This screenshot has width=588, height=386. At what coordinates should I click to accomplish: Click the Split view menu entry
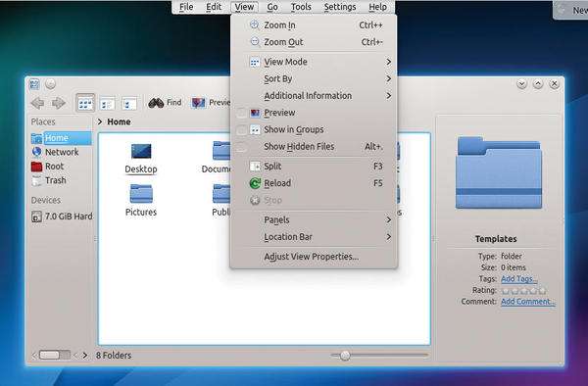[314, 166]
